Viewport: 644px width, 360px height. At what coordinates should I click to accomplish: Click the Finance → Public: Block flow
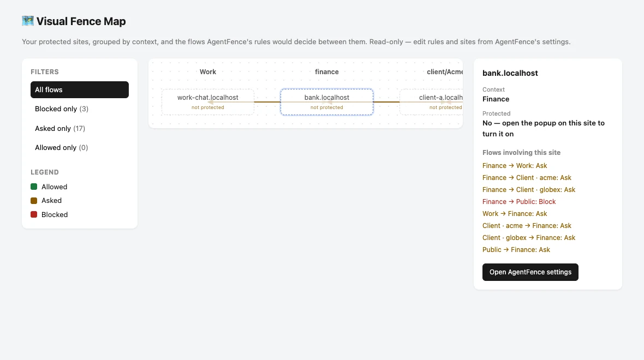tap(519, 202)
